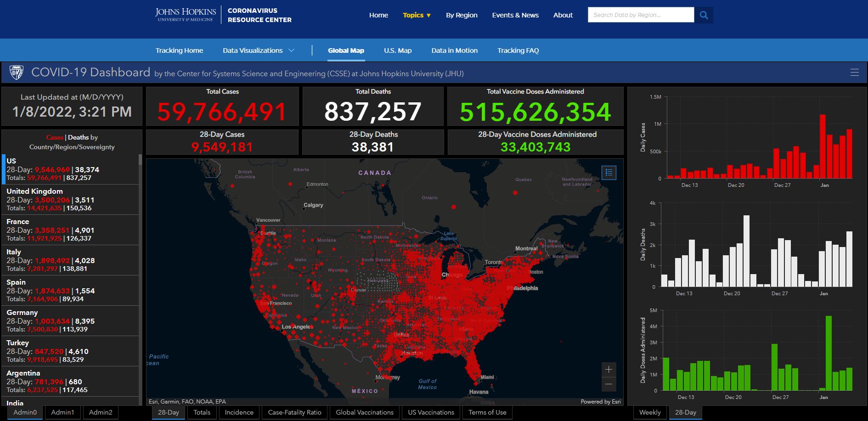Click the Last Updated date 1/8/2022
This screenshot has height=421, width=868.
coord(42,112)
